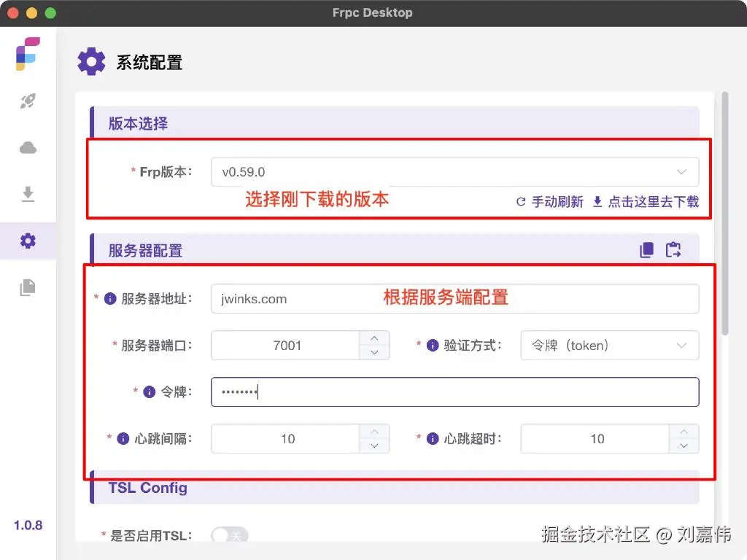
Task: Click the paste/import server config icon
Action: pos(673,249)
